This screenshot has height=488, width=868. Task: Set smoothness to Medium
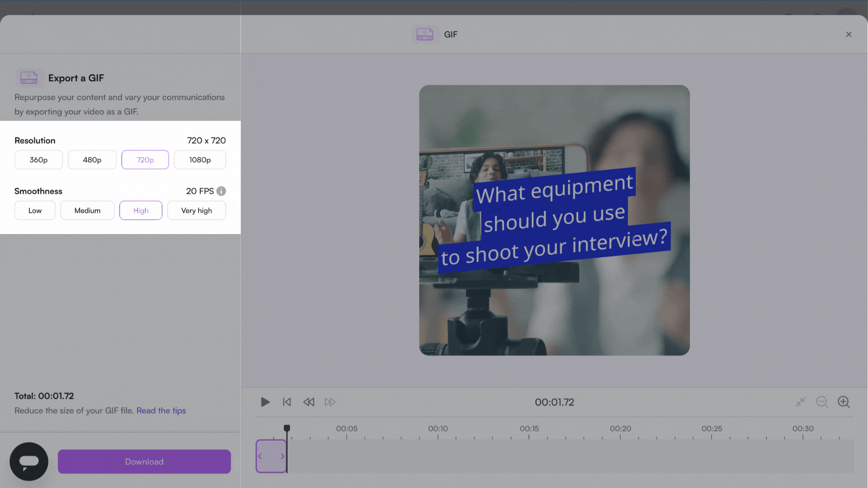tap(87, 211)
